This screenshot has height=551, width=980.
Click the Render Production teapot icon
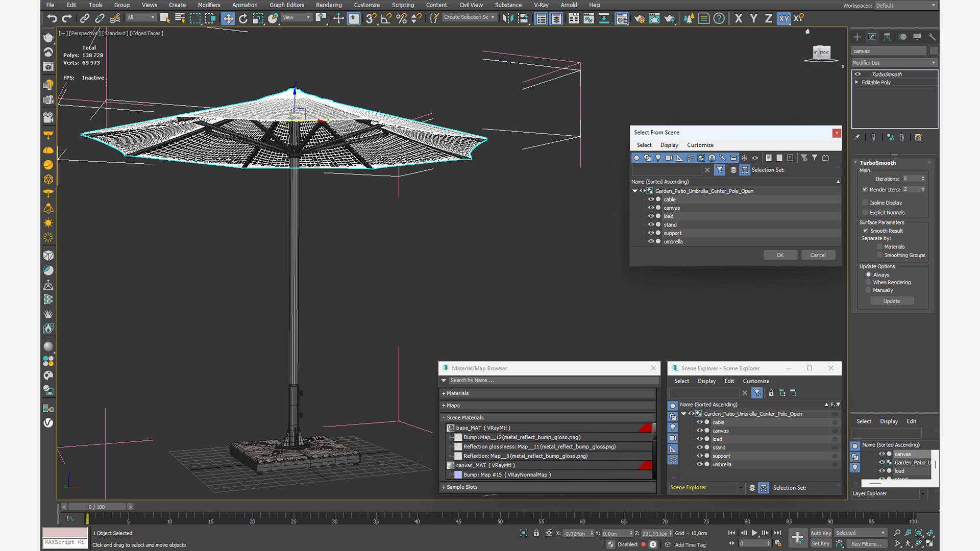coord(670,18)
